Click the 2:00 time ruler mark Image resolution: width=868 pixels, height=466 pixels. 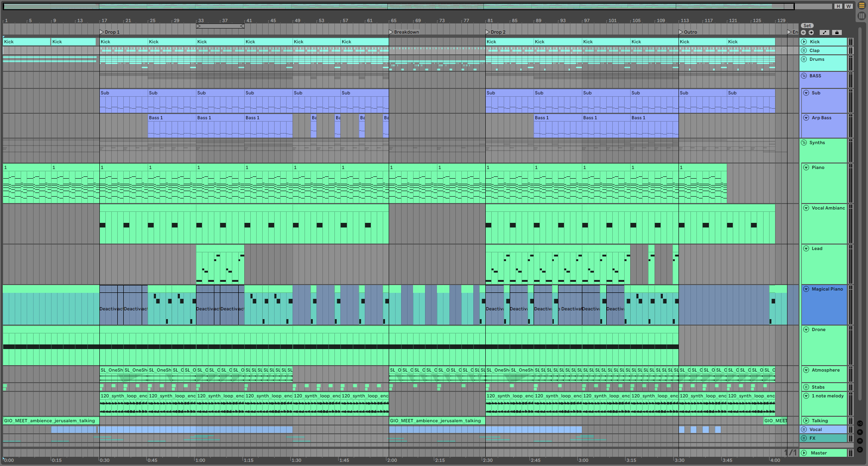pyautogui.click(x=392, y=460)
